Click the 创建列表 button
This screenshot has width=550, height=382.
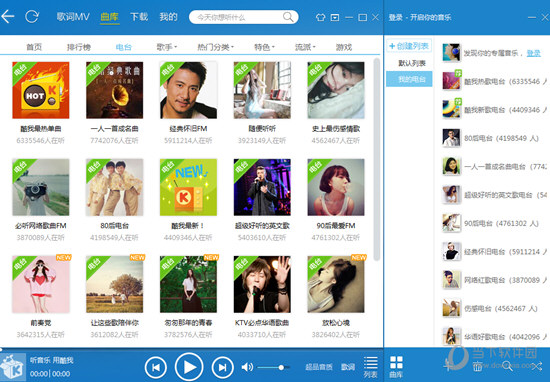click(x=409, y=46)
